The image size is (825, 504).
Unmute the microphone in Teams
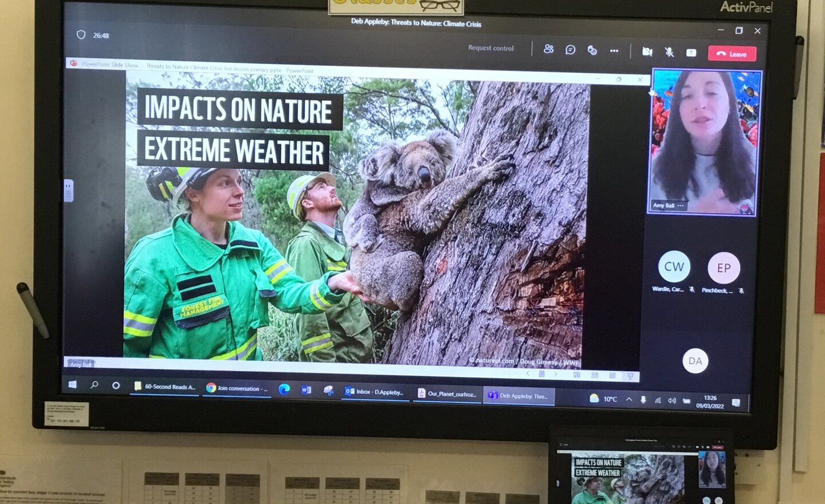669,51
